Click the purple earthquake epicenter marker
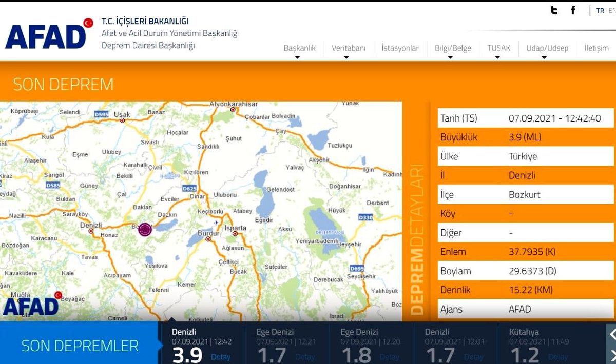Image resolution: width=616 pixels, height=364 pixels. (x=145, y=229)
